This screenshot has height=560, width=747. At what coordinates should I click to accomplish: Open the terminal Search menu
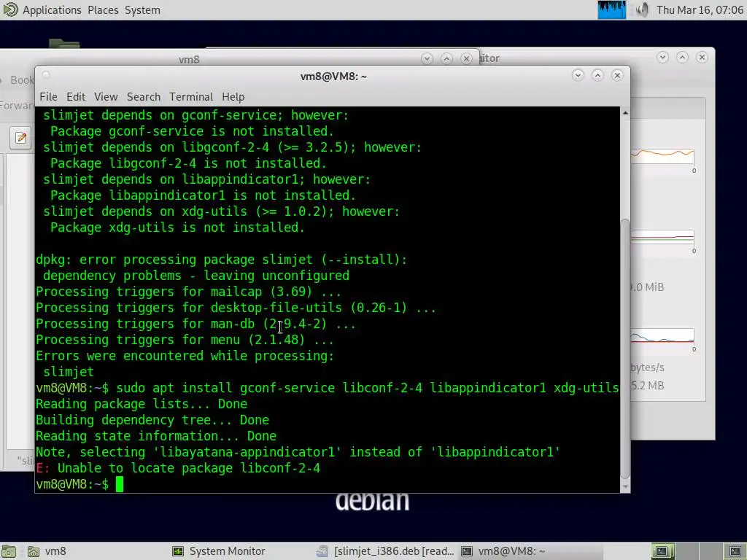[x=144, y=97]
